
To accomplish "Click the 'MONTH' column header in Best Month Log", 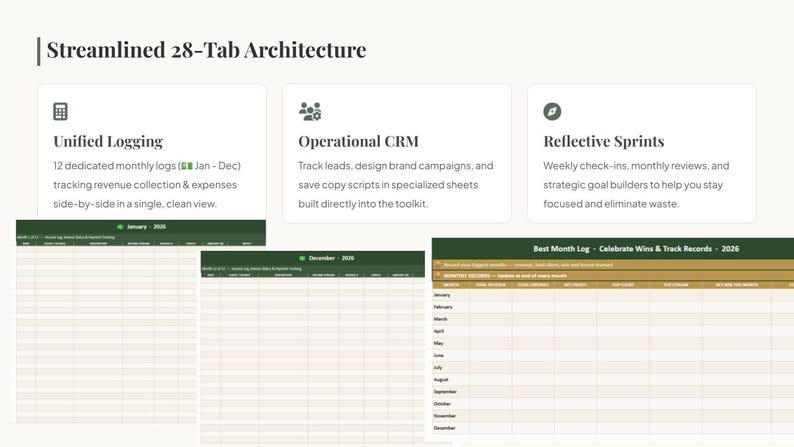I will coord(451,285).
